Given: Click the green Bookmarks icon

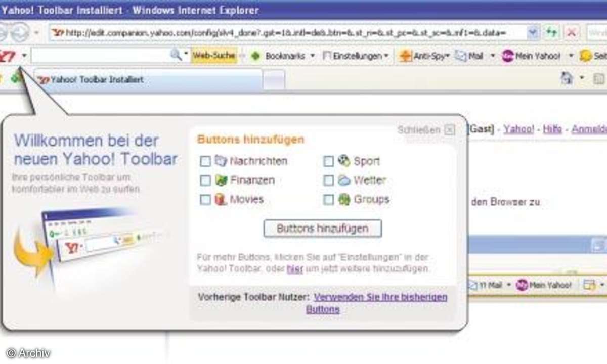Looking at the screenshot, I should tap(255, 56).
